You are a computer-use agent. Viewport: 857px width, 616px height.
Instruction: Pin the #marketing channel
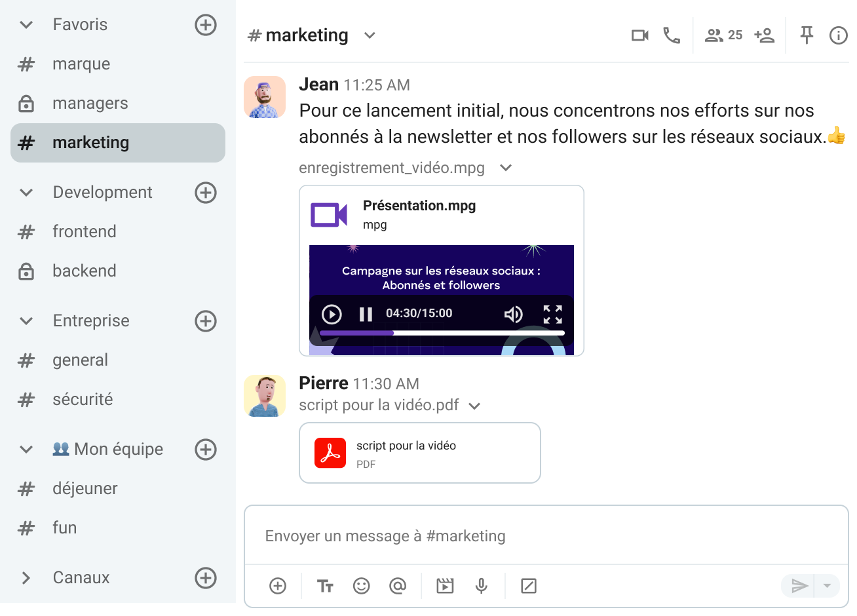coord(807,35)
